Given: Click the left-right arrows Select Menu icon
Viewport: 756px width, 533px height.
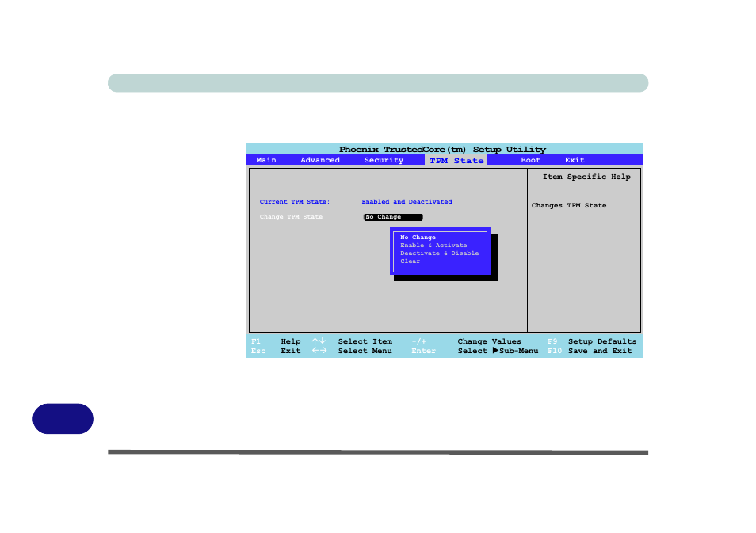Looking at the screenshot, I should click(319, 351).
